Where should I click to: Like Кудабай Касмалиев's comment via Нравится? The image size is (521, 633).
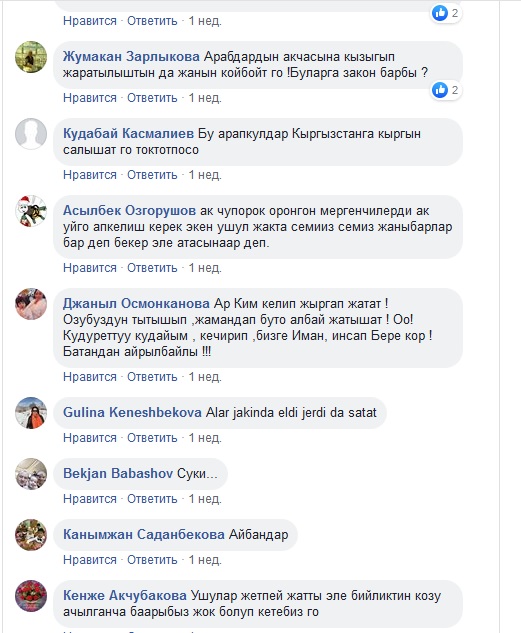point(90,175)
